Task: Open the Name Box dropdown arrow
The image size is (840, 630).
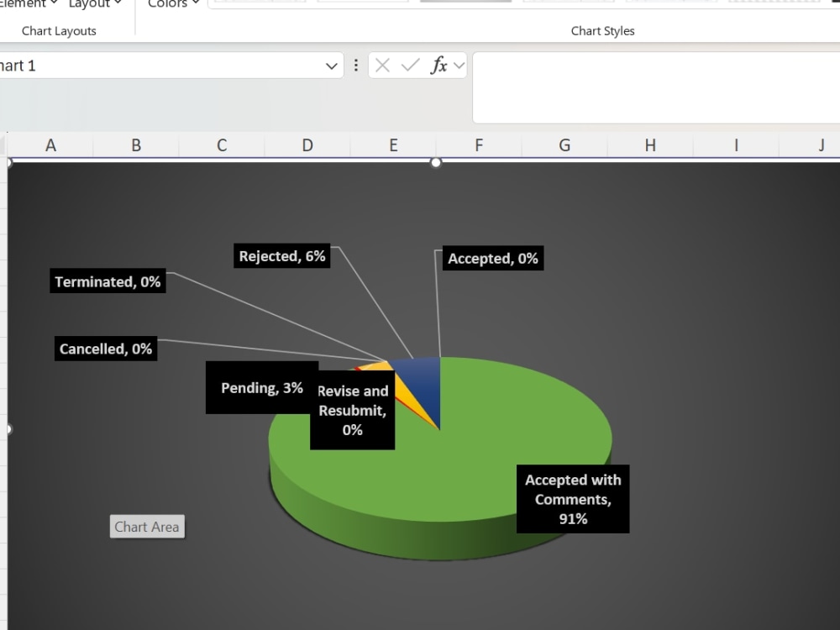Action: click(x=332, y=66)
